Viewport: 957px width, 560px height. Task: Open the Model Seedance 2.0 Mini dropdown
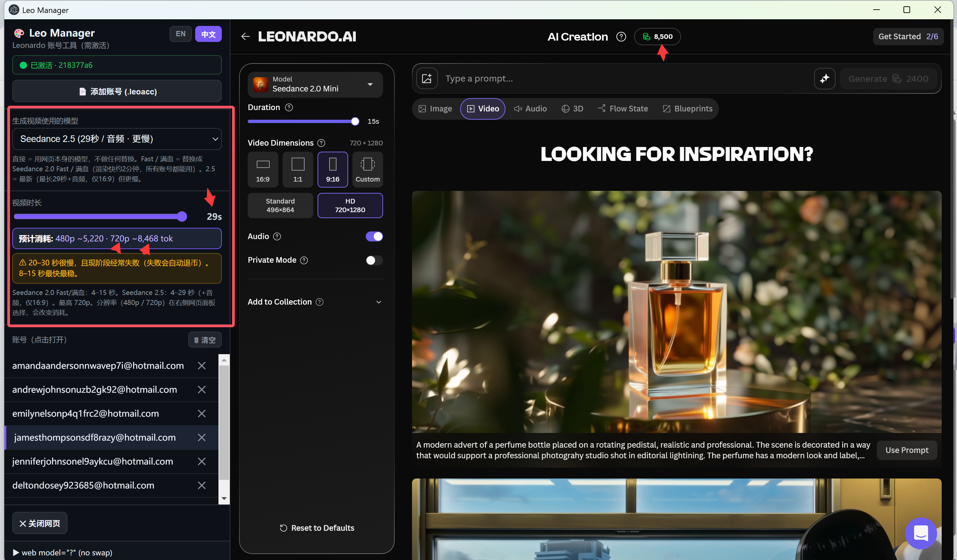point(315,84)
